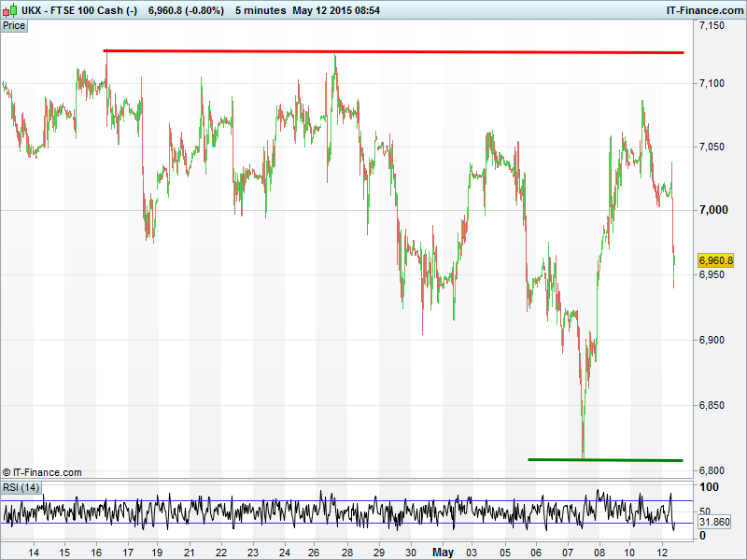Select the green support line
The width and height of the screenshot is (747, 560).
pyautogui.click(x=605, y=460)
